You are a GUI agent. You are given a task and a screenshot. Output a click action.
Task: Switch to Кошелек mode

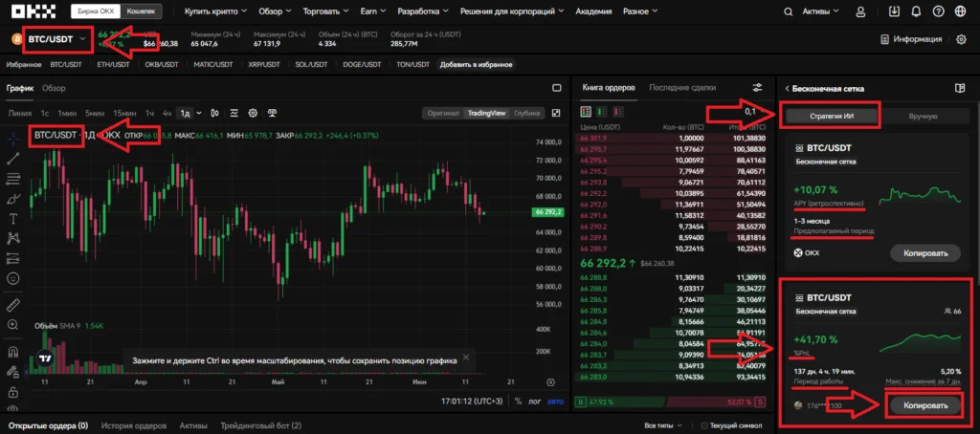coord(141,11)
